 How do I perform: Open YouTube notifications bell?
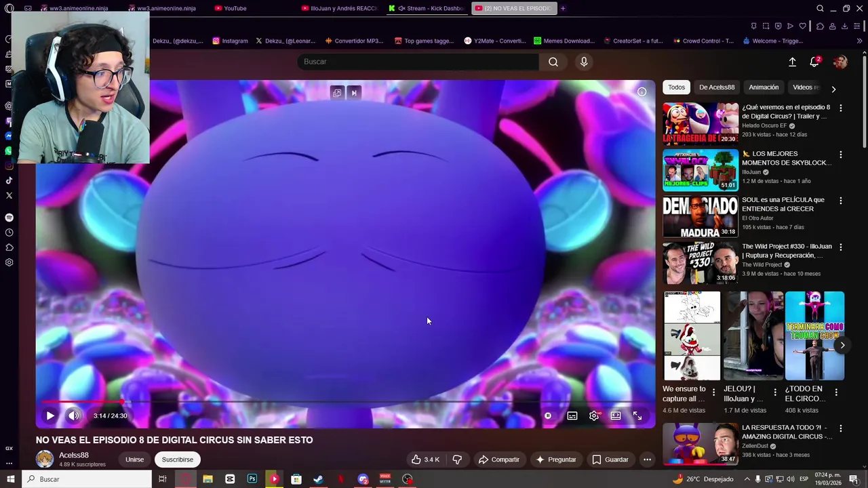(x=814, y=62)
